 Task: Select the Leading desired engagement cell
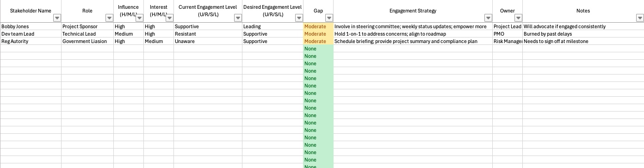pyautogui.click(x=272, y=26)
